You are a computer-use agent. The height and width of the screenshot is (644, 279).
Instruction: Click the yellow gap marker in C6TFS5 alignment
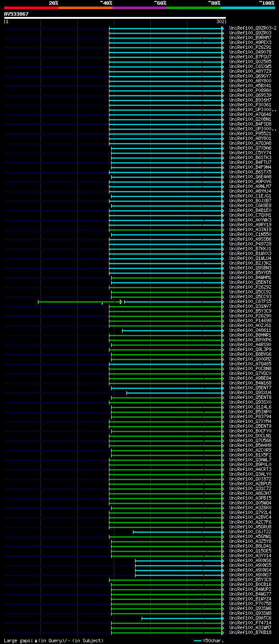pos(102,303)
